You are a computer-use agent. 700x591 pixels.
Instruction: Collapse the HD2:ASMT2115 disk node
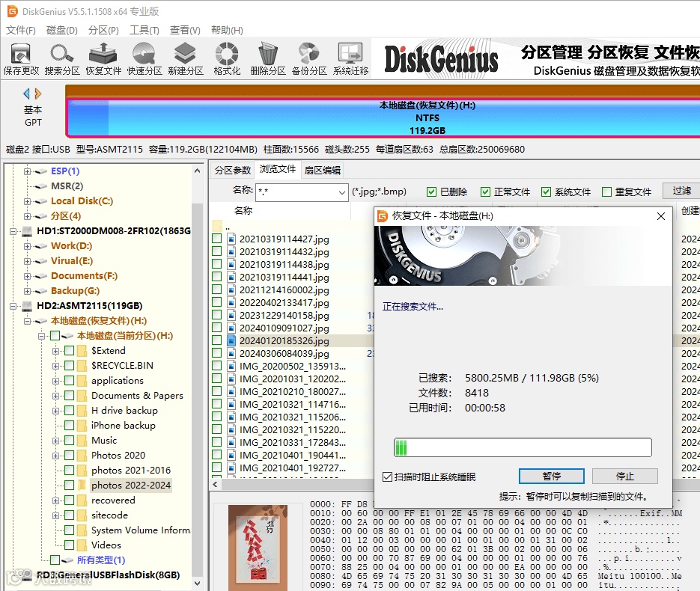point(13,306)
